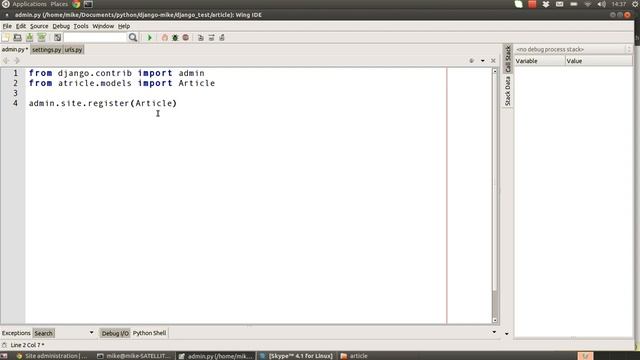
Task: Click the Save all files toolbar icon
Action: coord(42,38)
